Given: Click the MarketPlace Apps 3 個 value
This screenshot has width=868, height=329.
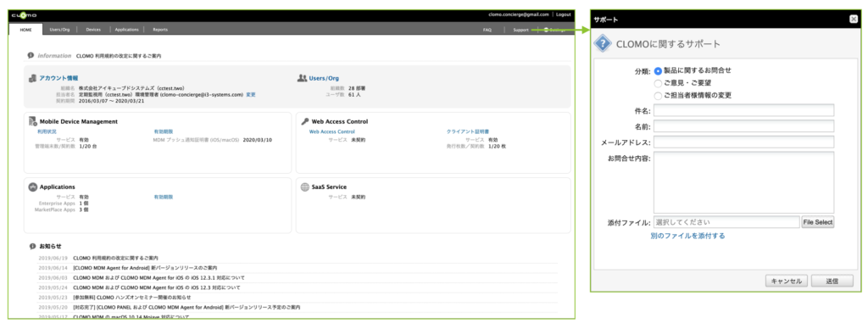Looking at the screenshot, I should click(84, 210).
